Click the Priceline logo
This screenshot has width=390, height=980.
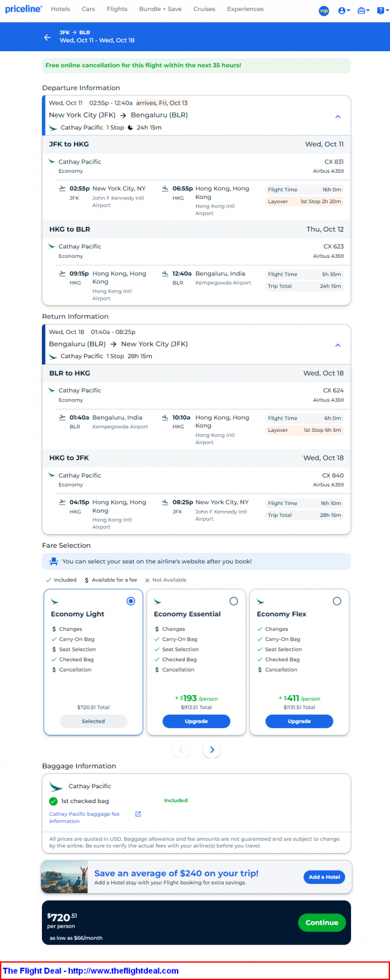coord(23,9)
